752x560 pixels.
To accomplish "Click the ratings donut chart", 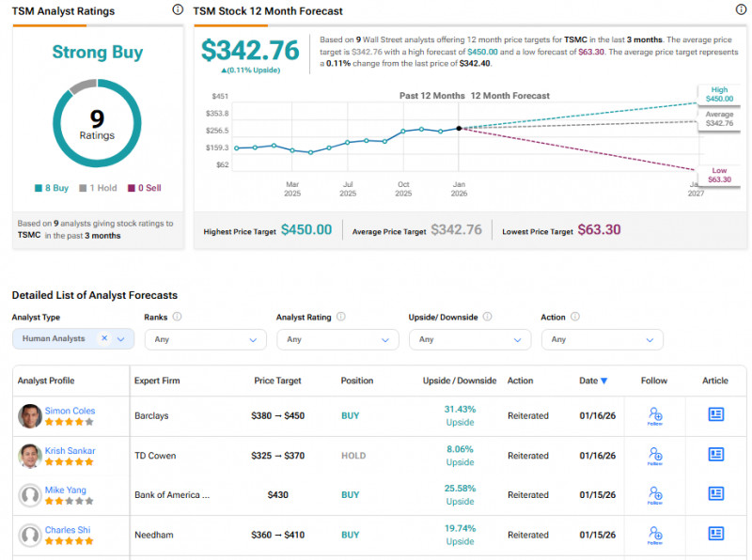I will (x=97, y=123).
